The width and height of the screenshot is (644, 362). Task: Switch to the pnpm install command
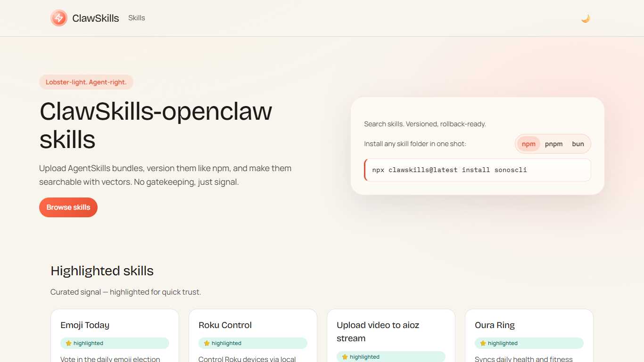point(553,144)
